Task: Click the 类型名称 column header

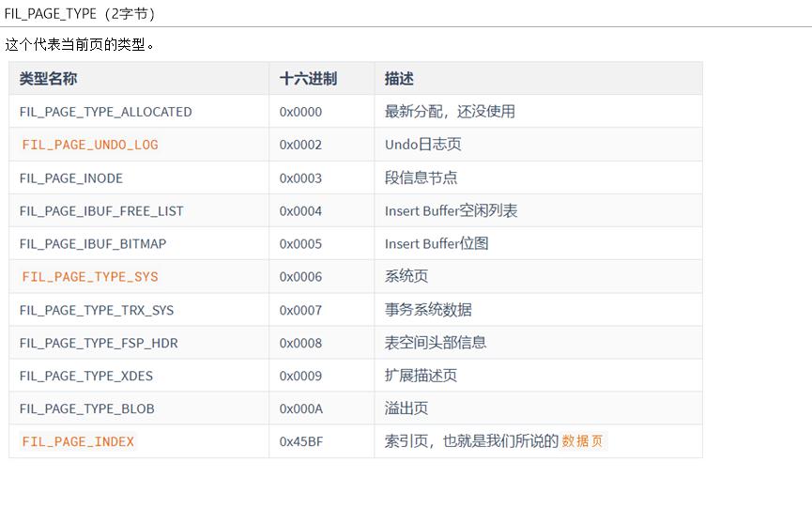Action: pos(49,79)
